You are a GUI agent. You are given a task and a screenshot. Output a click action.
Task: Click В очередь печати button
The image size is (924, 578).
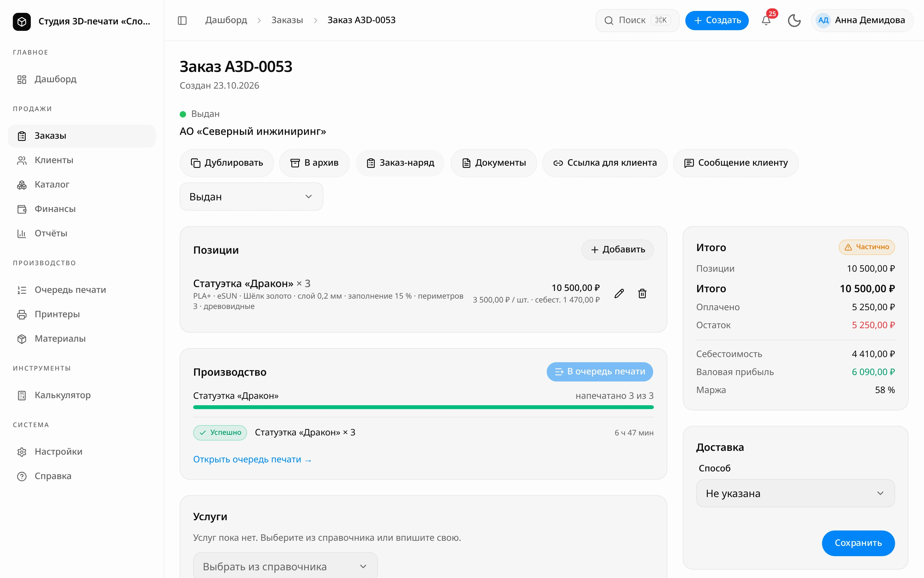(600, 372)
